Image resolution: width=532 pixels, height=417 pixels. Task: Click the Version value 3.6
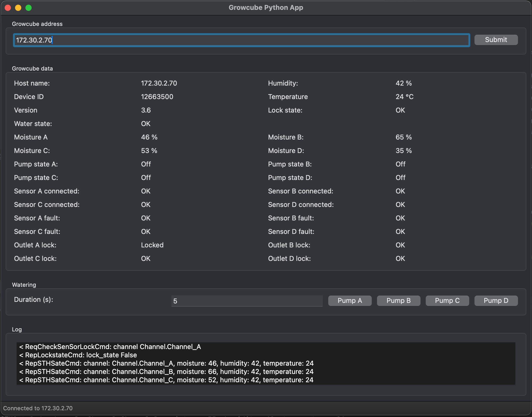pos(146,110)
